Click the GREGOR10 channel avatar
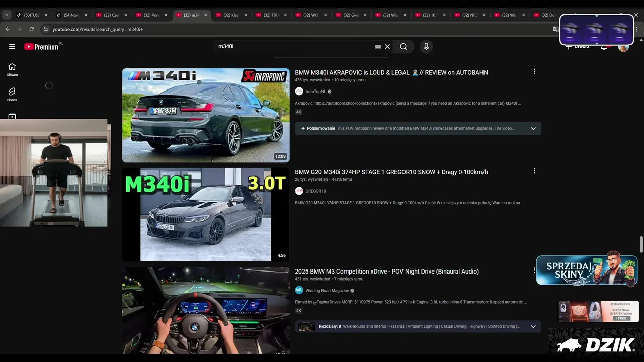This screenshot has width=644, height=362. click(x=299, y=191)
